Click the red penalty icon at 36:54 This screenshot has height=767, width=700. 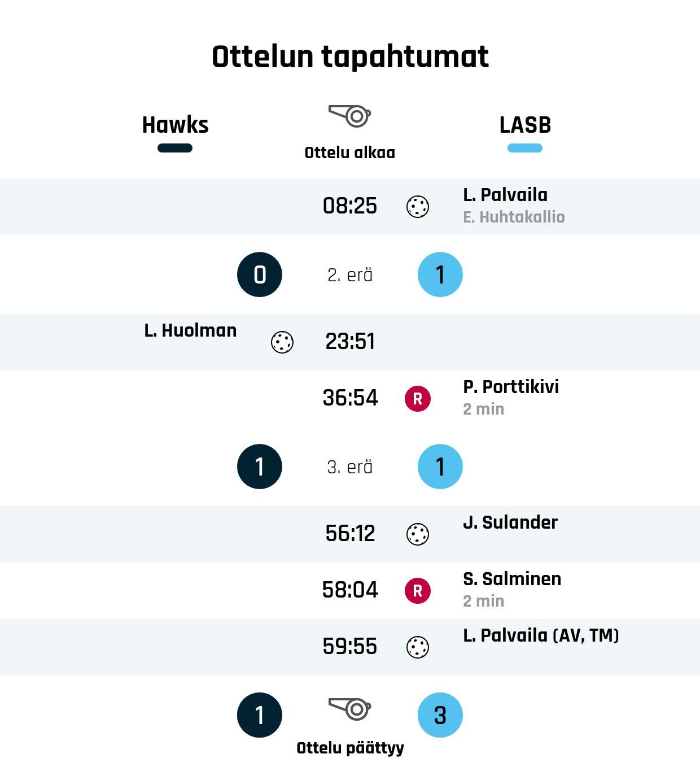pos(418,399)
